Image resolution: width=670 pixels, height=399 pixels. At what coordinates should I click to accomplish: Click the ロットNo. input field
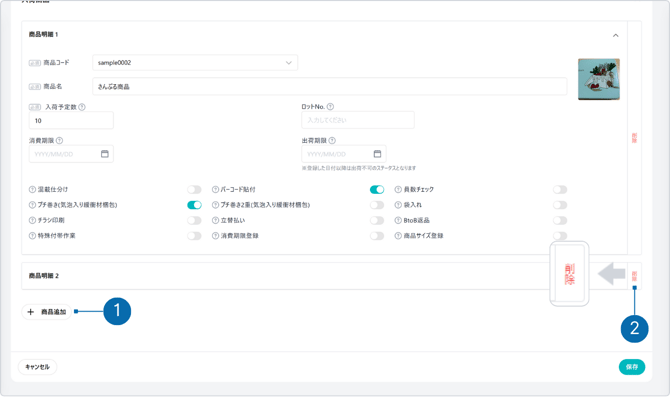point(358,120)
